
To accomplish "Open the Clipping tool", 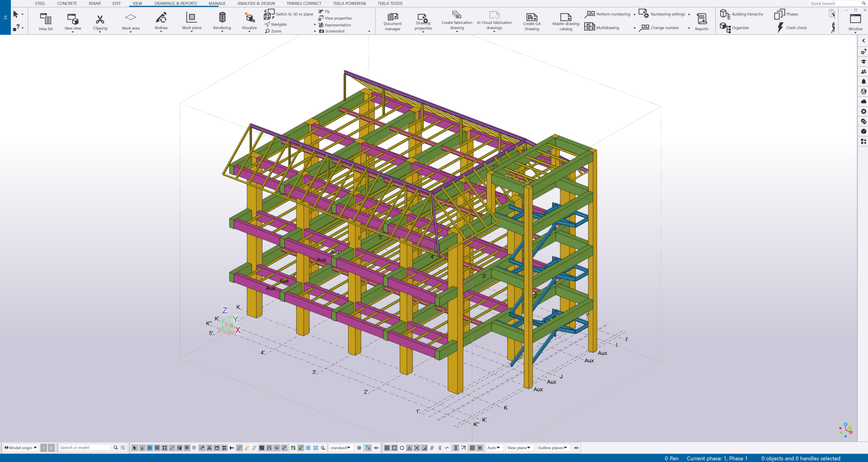I will tap(100, 22).
